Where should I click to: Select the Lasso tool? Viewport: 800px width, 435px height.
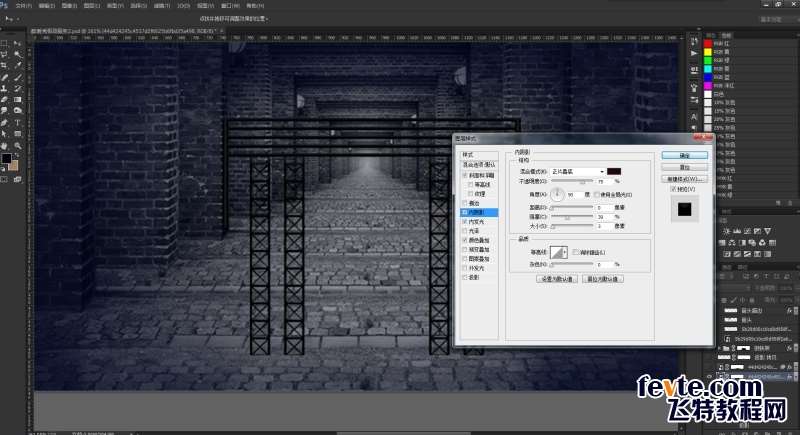[5, 55]
